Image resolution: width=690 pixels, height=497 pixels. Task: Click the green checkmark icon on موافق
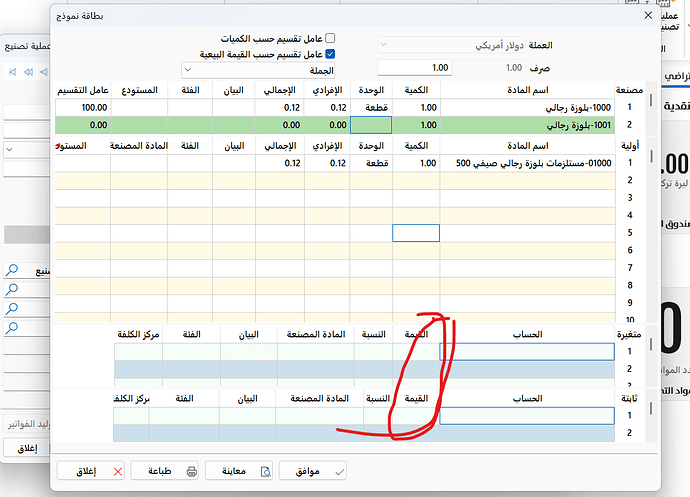point(340,471)
